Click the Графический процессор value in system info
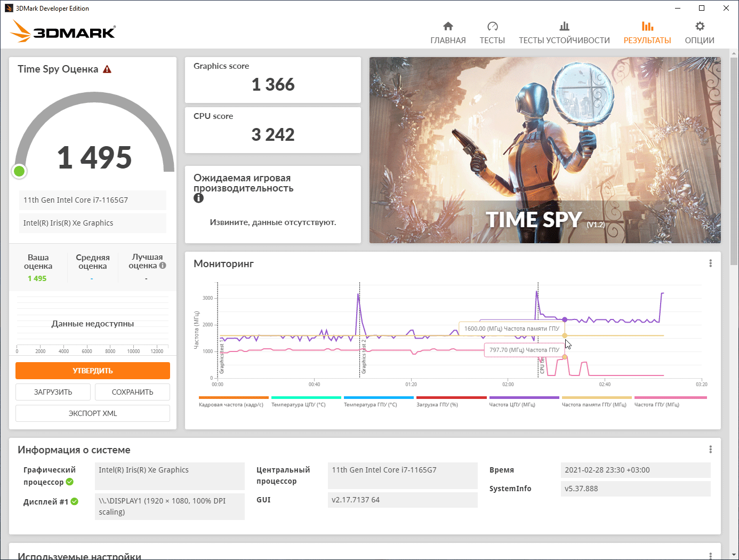The image size is (739, 560). [170, 476]
